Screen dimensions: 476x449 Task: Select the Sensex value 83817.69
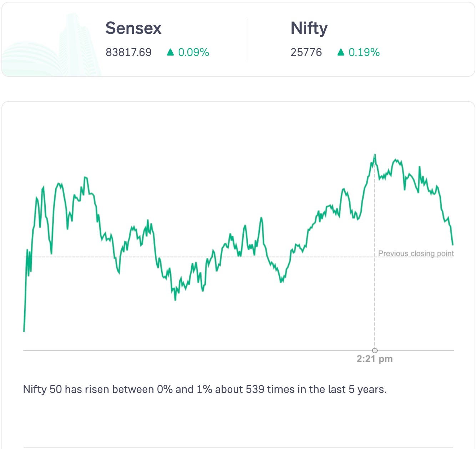click(x=128, y=52)
